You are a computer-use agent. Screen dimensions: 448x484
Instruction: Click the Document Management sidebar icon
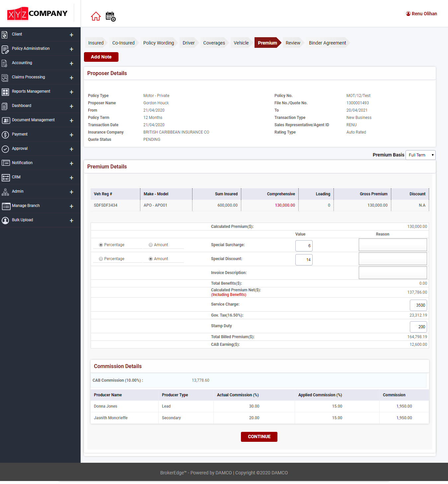click(x=6, y=121)
